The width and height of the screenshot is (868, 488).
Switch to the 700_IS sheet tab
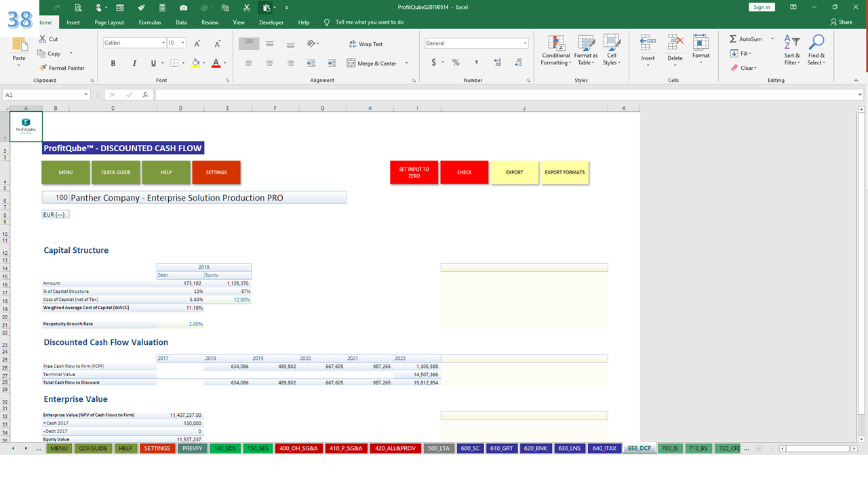669,448
